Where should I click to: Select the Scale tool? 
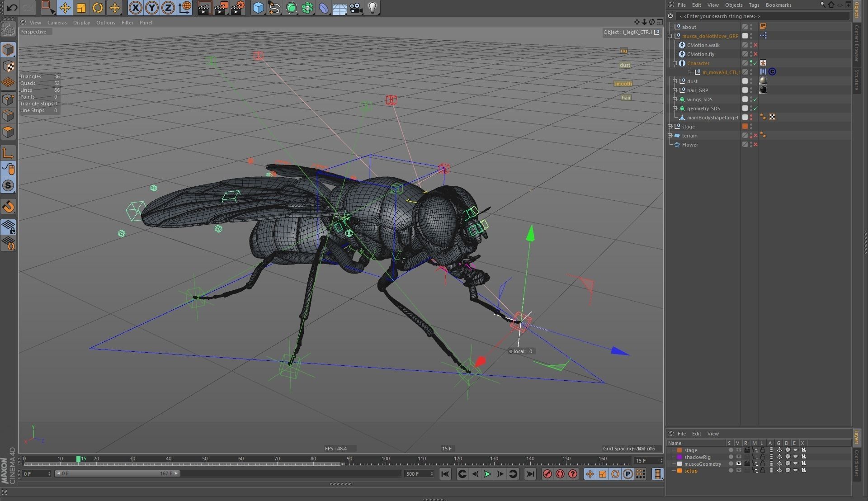pyautogui.click(x=82, y=8)
